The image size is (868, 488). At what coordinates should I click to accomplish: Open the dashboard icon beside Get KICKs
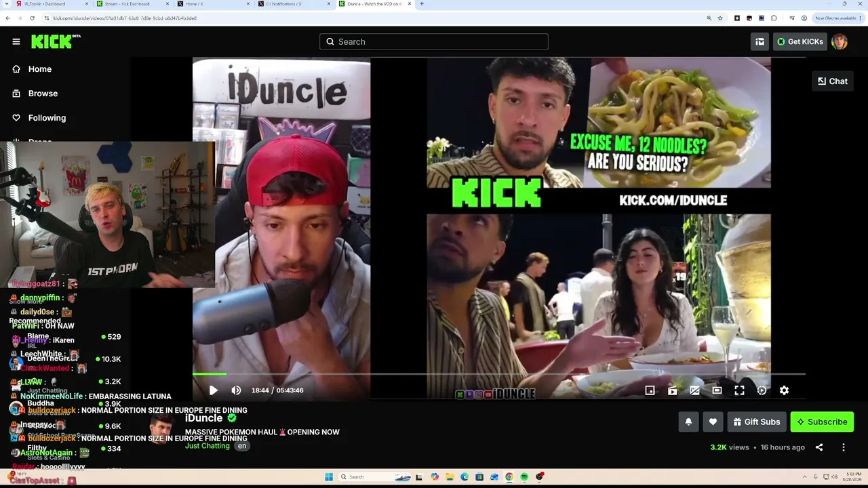click(759, 42)
